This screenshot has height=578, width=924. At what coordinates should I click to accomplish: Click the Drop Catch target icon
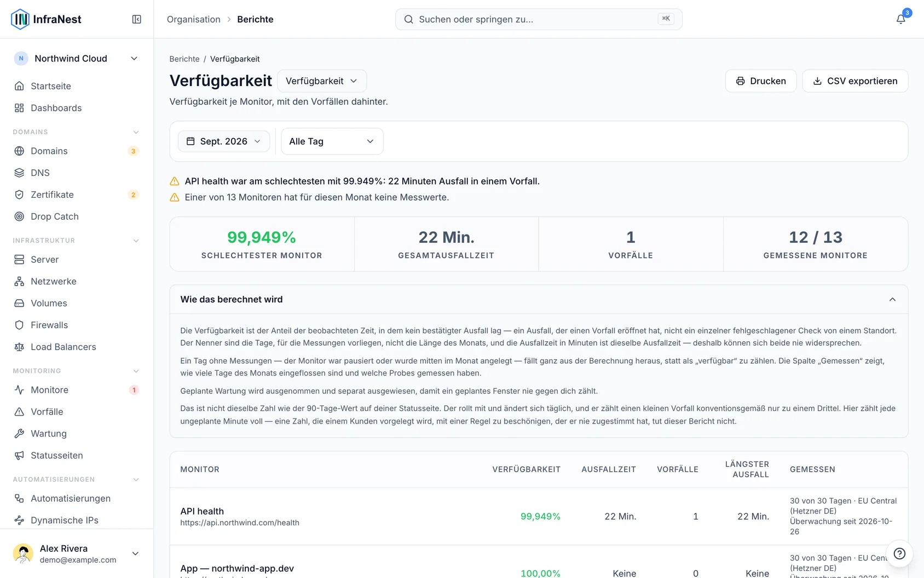(19, 216)
